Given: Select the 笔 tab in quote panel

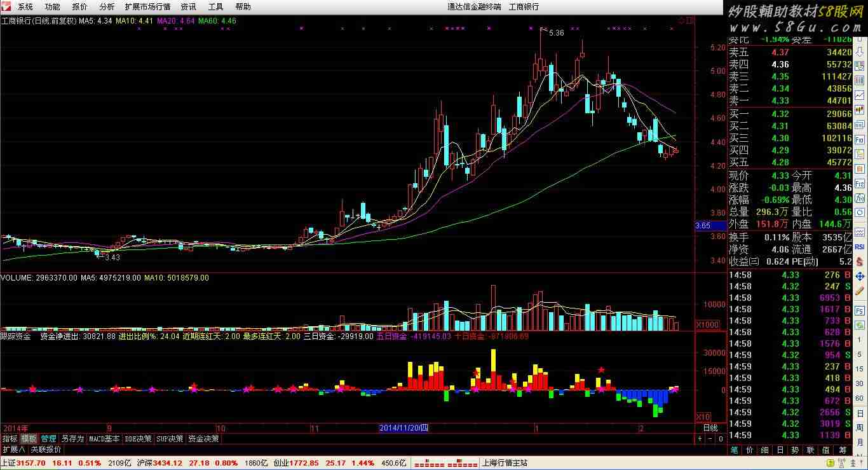Looking at the screenshot, I should pyautogui.click(x=734, y=450).
